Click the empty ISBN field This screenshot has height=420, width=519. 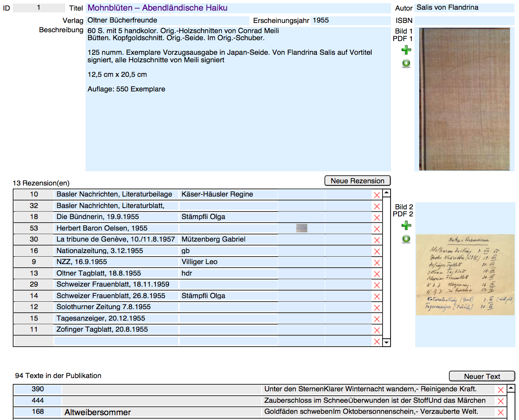pyautogui.click(x=464, y=20)
